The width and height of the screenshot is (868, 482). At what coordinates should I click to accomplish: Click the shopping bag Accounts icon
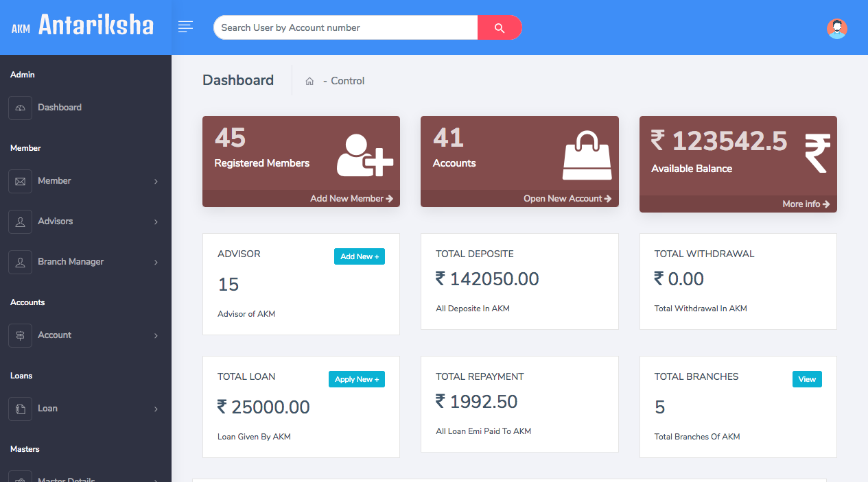pyautogui.click(x=587, y=156)
